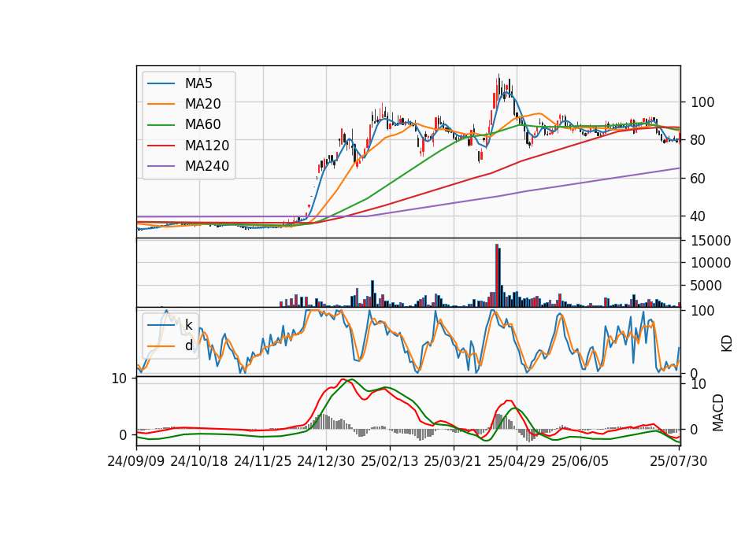Click the MA60 legend label
The width and height of the screenshot is (756, 543).
pos(203,125)
